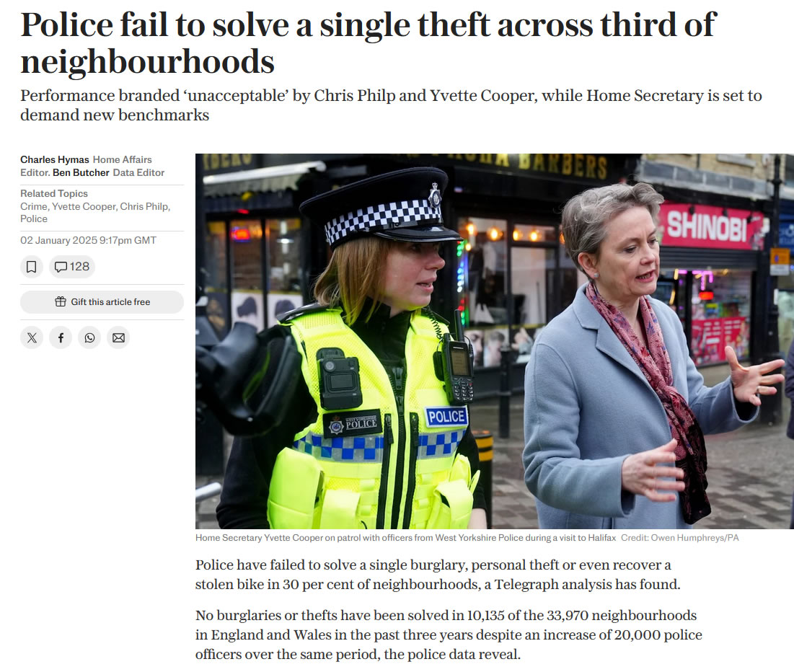
Task: Click the Gift this article free button
Action: point(102,302)
